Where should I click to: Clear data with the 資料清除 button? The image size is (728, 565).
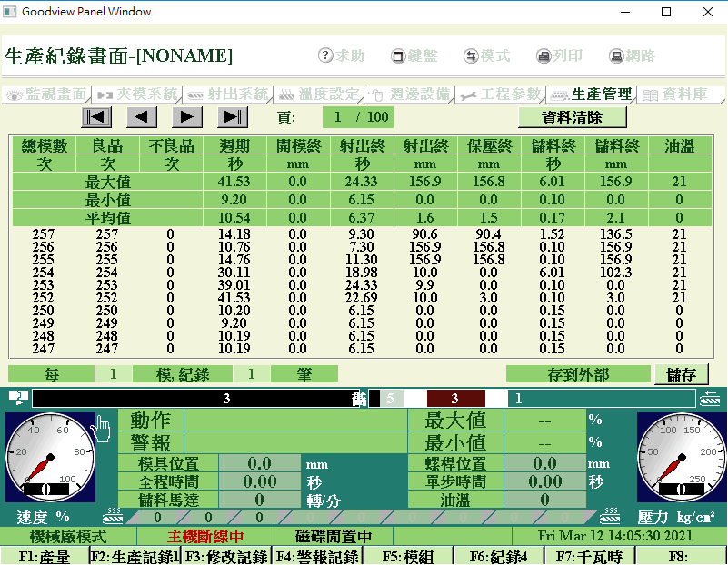[x=572, y=117]
